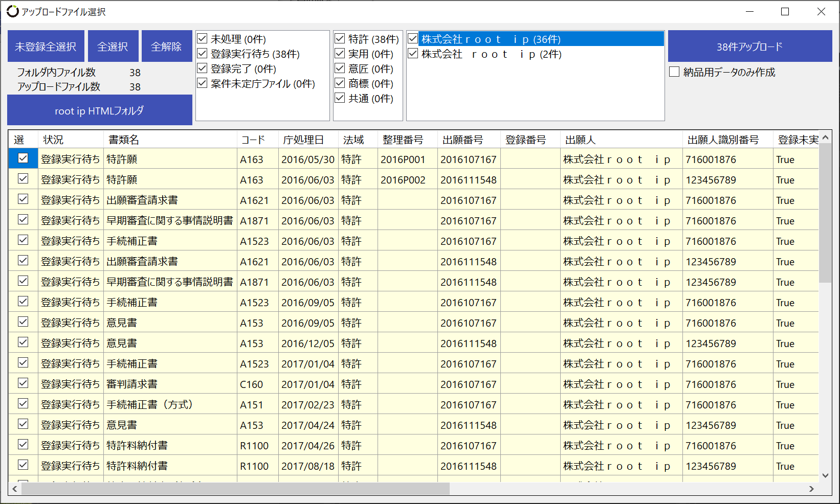Uncheck the applicant entry with (36件)

(x=413, y=39)
